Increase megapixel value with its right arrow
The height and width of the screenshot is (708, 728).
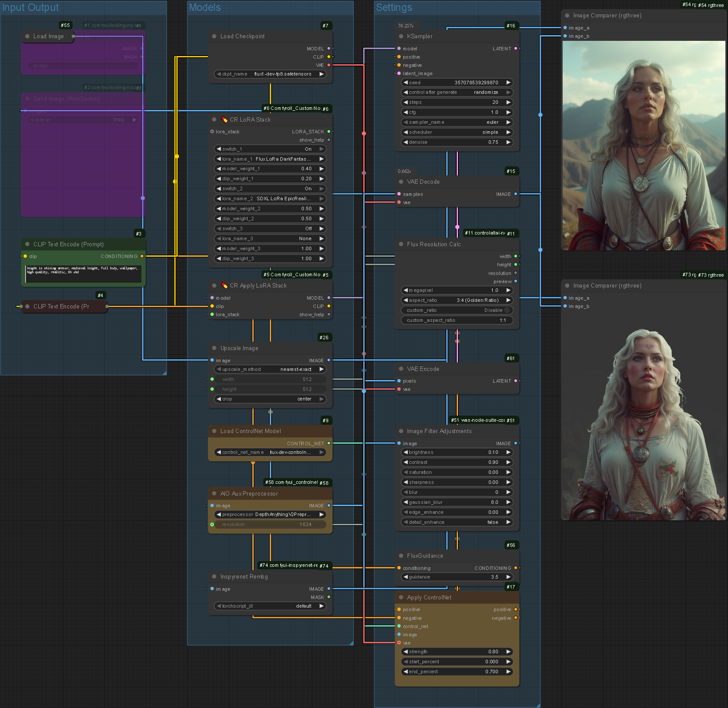(x=508, y=291)
